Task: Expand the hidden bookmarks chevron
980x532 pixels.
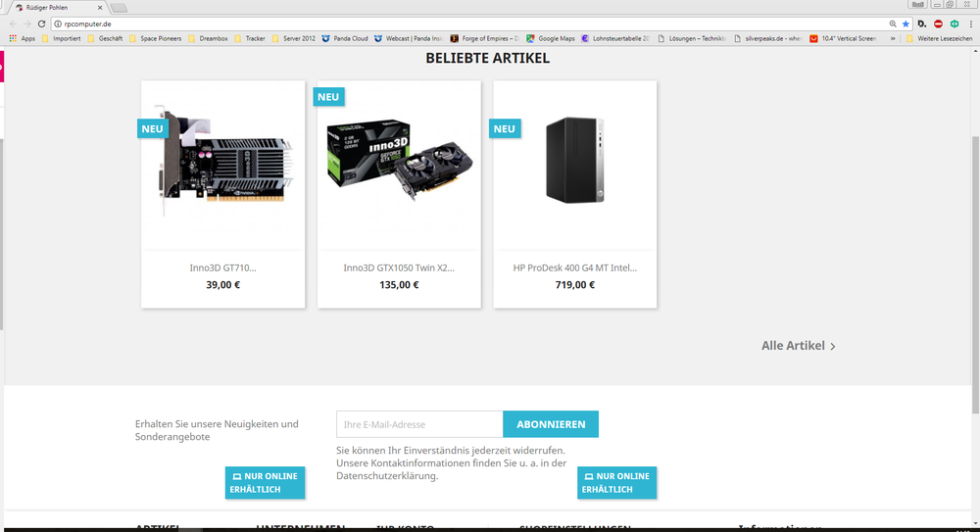Action: tap(893, 38)
